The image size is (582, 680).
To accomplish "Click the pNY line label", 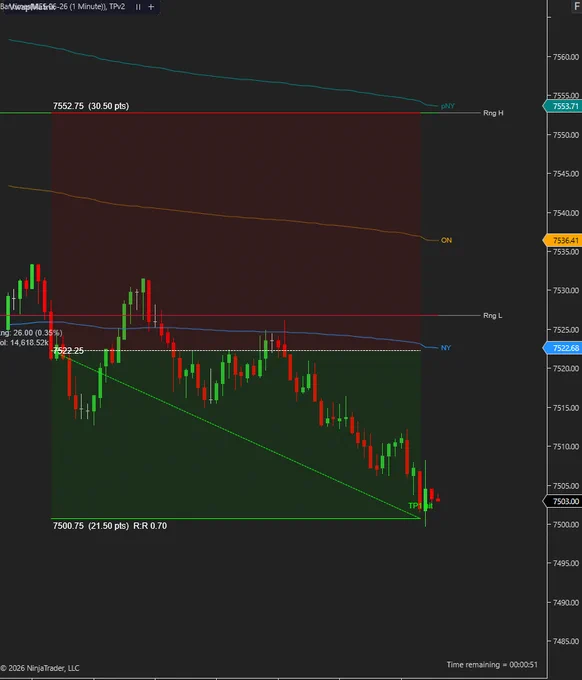I will coord(448,106).
